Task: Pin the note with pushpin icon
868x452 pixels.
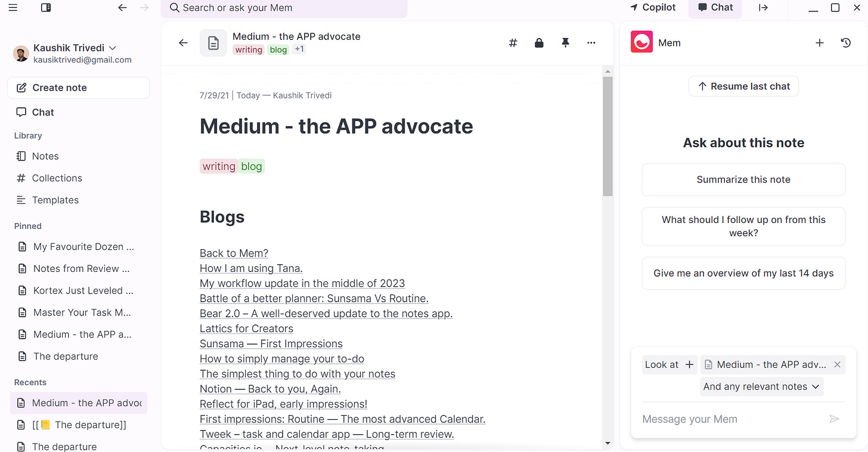Action: click(565, 43)
